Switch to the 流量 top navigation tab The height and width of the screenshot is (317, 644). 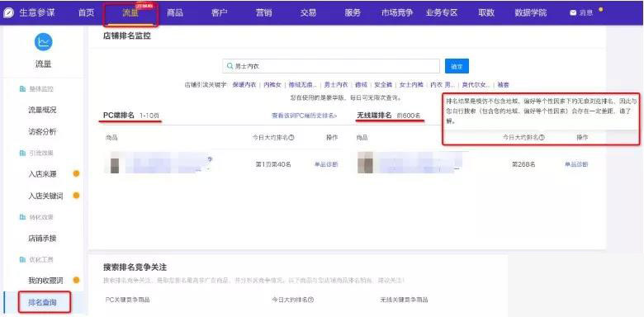tap(130, 13)
